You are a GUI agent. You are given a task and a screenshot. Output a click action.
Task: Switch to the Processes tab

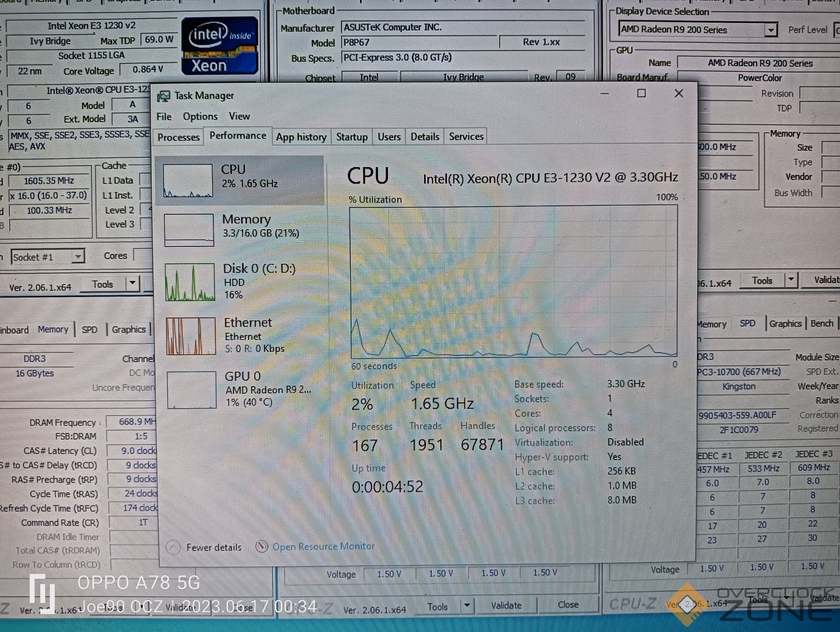(x=179, y=137)
